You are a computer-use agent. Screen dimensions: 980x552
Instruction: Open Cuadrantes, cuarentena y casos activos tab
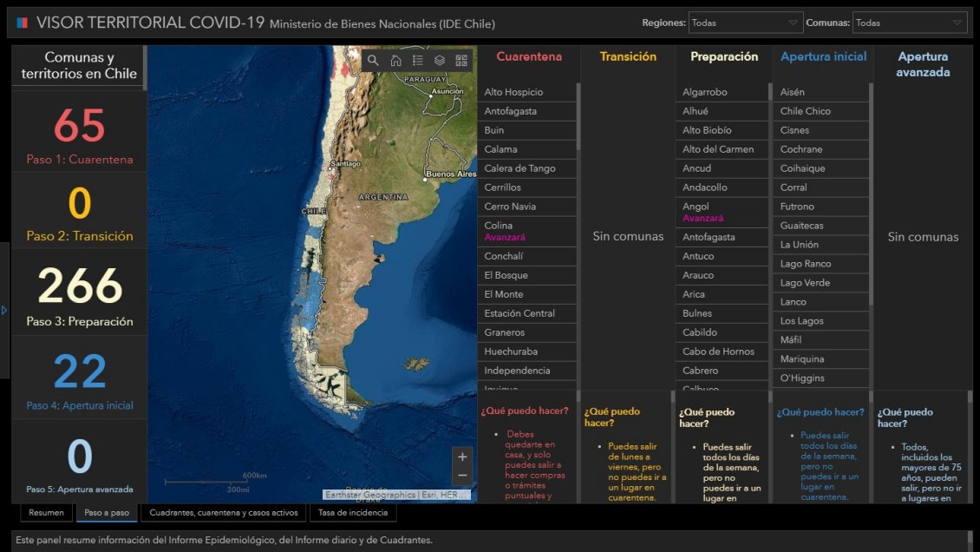tap(223, 513)
